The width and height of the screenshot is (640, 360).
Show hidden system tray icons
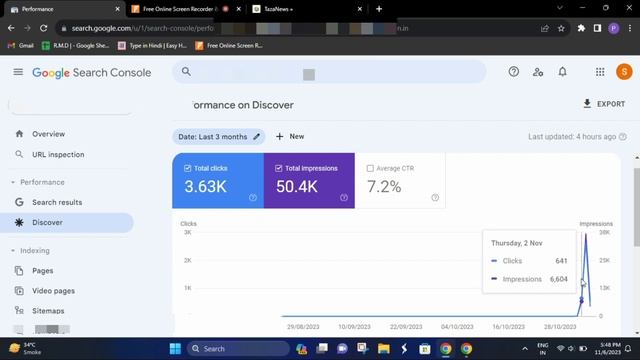point(525,349)
